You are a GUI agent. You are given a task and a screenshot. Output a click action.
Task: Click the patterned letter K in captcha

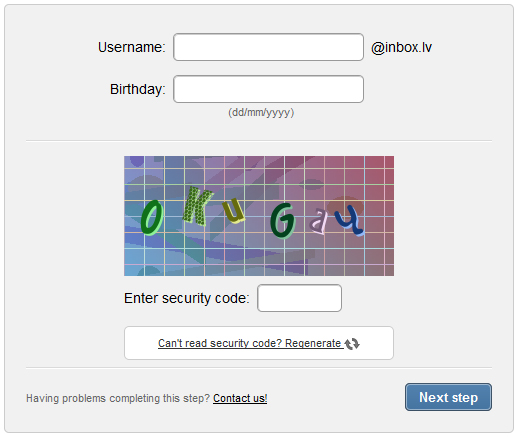click(197, 206)
